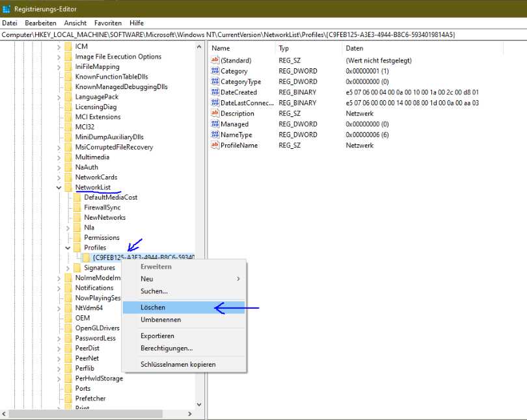The width and height of the screenshot is (527, 420).
Task: Expand the Signatures tree node
Action: point(68,268)
